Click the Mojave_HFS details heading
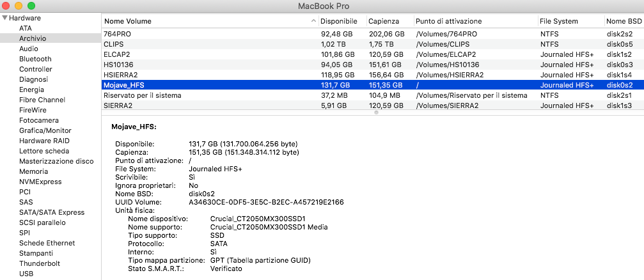 [x=134, y=127]
